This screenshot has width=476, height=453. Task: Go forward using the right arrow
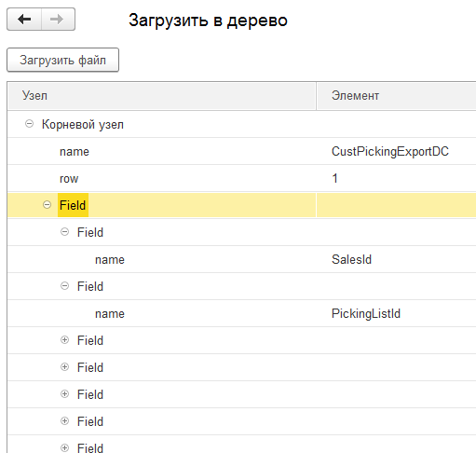(58, 20)
